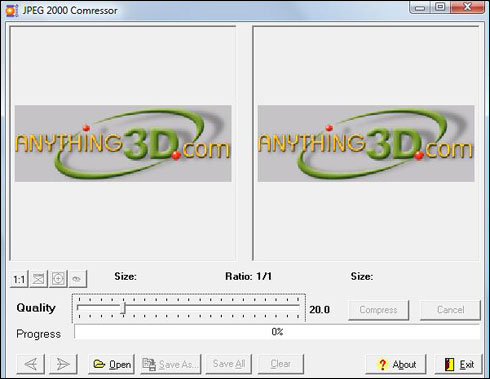Maximize the application window

pyautogui.click(x=440, y=7)
